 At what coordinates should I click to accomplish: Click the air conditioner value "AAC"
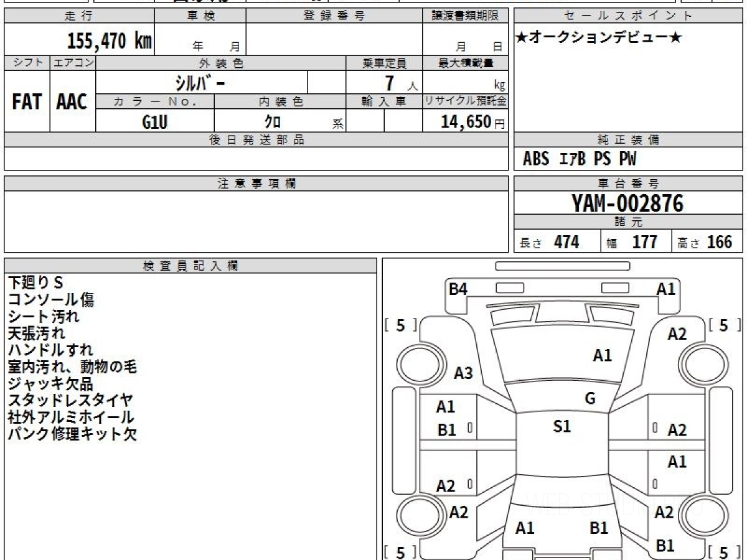pyautogui.click(x=72, y=102)
